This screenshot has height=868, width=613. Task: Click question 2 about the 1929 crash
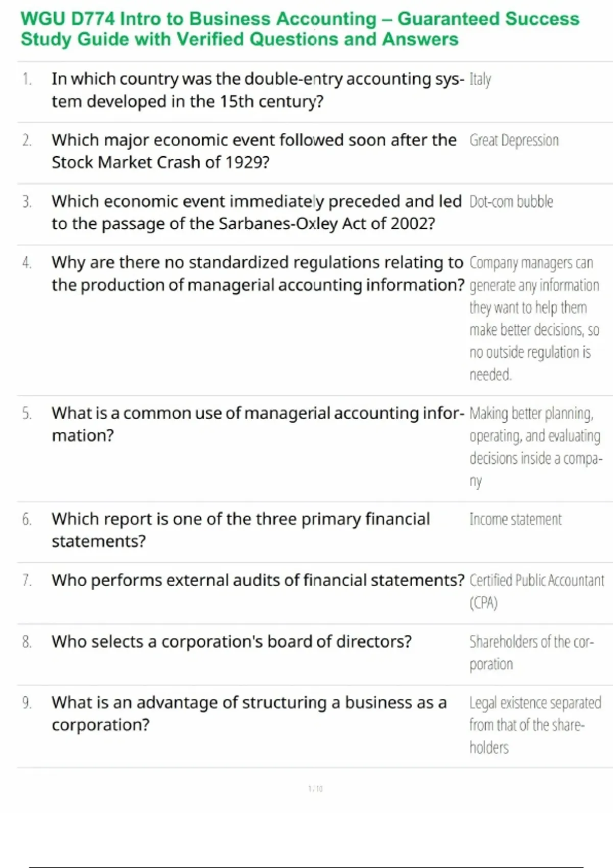tap(254, 151)
